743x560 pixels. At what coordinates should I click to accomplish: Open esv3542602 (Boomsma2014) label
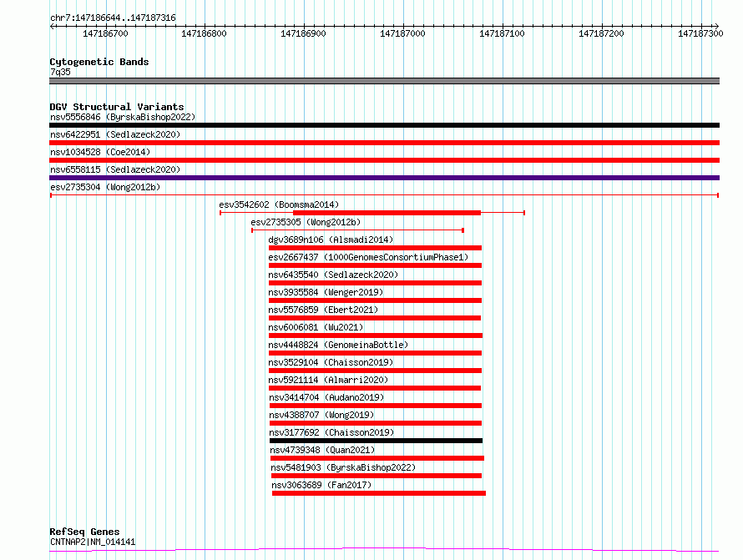(279, 204)
